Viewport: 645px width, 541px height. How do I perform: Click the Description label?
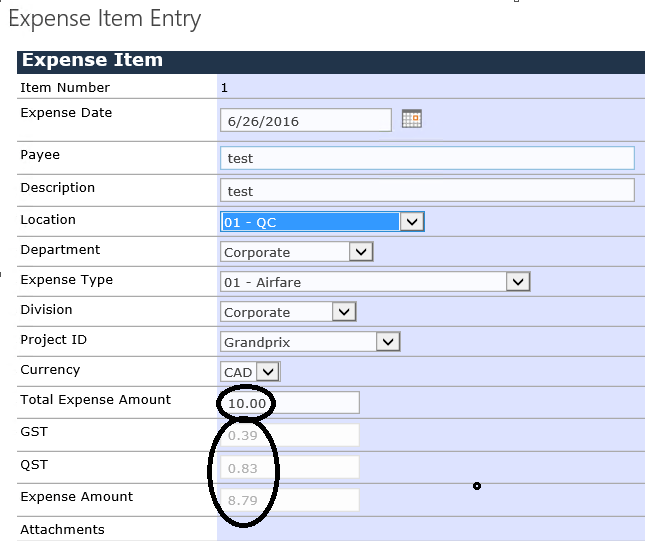pyautogui.click(x=58, y=188)
